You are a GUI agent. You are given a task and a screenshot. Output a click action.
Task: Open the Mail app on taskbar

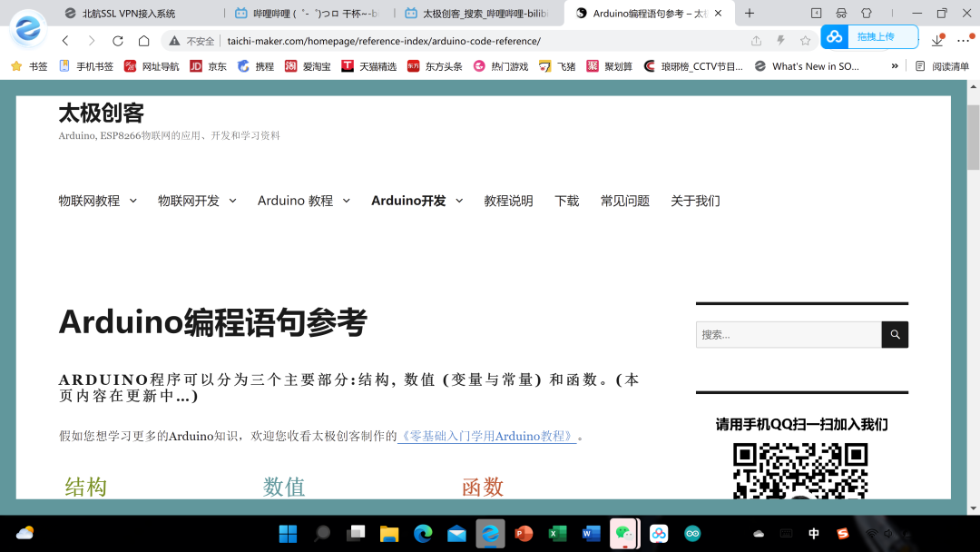point(456,533)
